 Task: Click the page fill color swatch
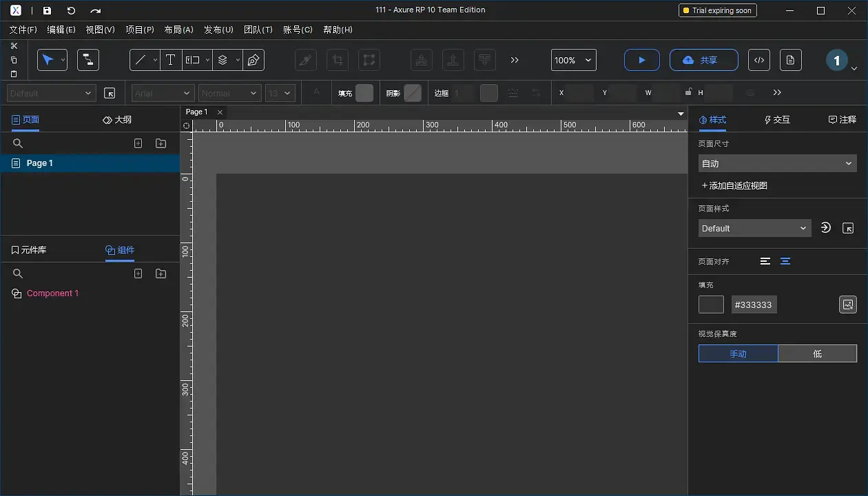click(711, 304)
